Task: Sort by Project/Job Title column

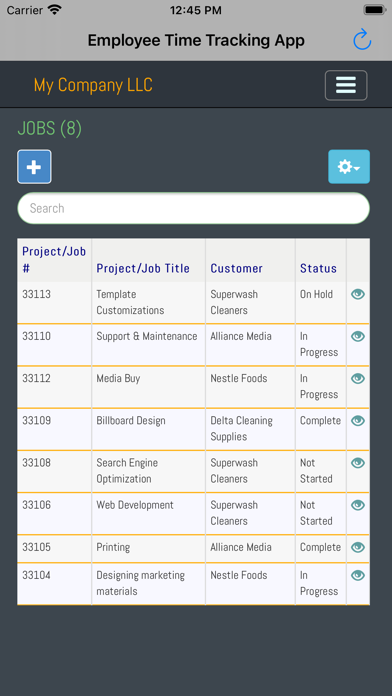Action: click(143, 268)
